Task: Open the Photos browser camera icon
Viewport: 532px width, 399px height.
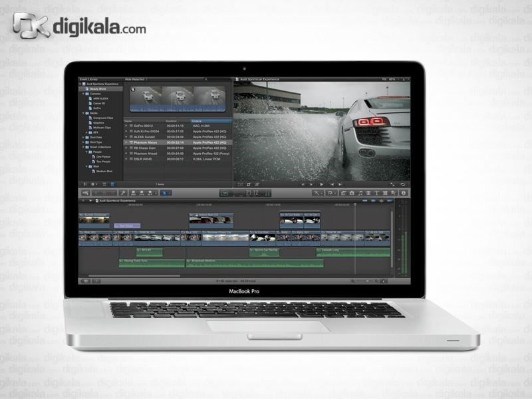Action: coord(352,192)
